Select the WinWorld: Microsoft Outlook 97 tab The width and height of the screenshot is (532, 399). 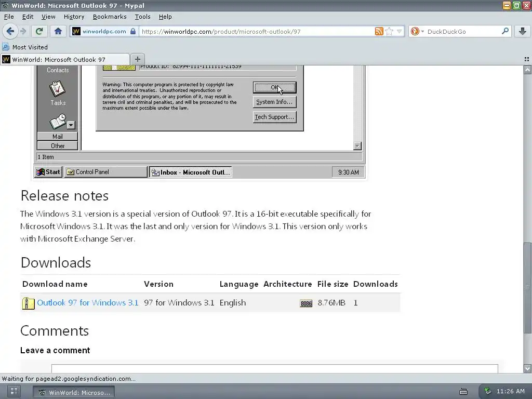click(x=65, y=59)
